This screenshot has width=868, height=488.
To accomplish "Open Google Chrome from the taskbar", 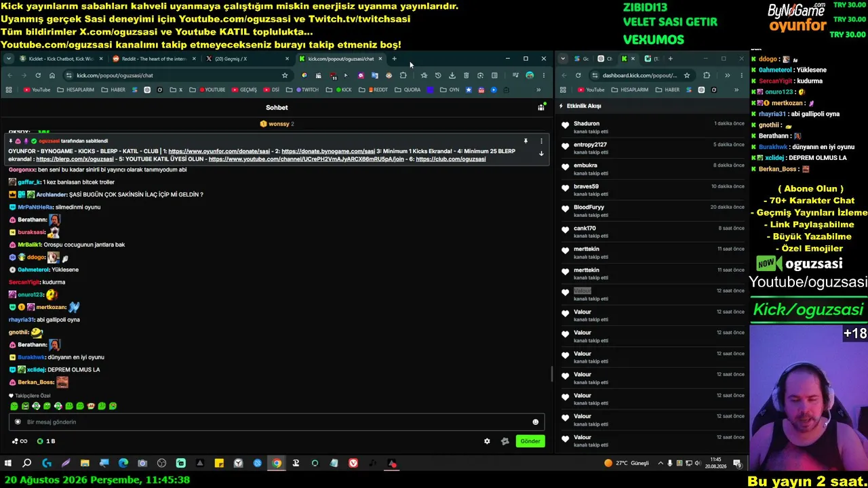I will click(277, 464).
